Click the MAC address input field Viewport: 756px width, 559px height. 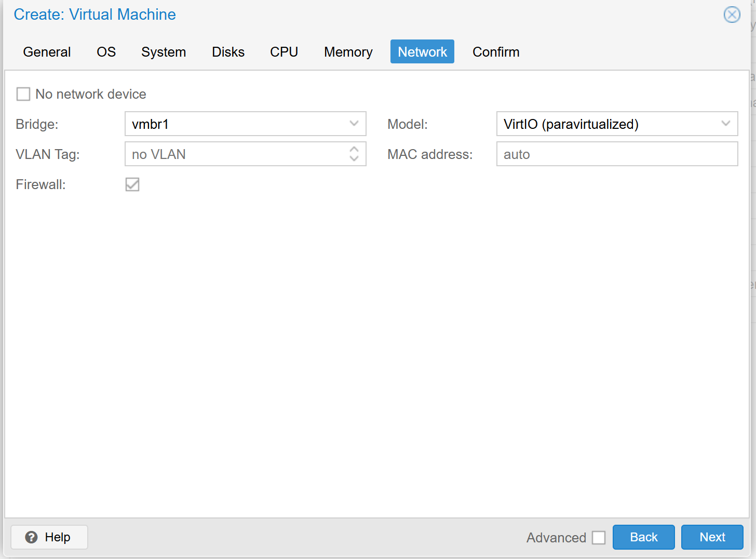point(617,154)
